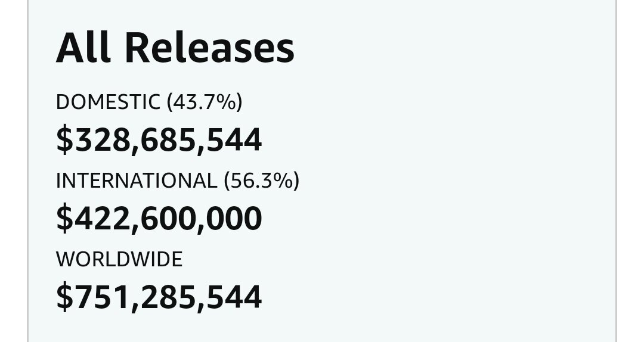This screenshot has height=342, width=644.
Task: Click the left border of the releases panel
Action: pos(28,171)
